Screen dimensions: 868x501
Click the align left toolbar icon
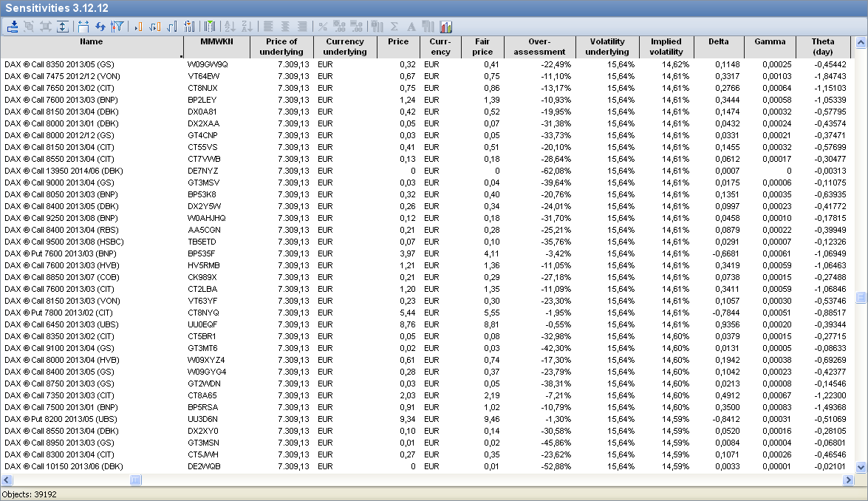268,27
